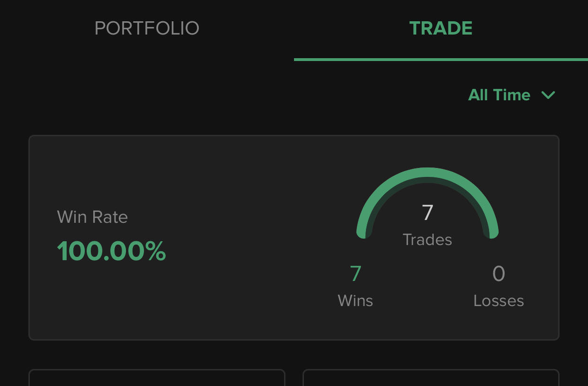Screen dimensions: 588x386
Task: Click the green wins count number
Action: tap(356, 274)
